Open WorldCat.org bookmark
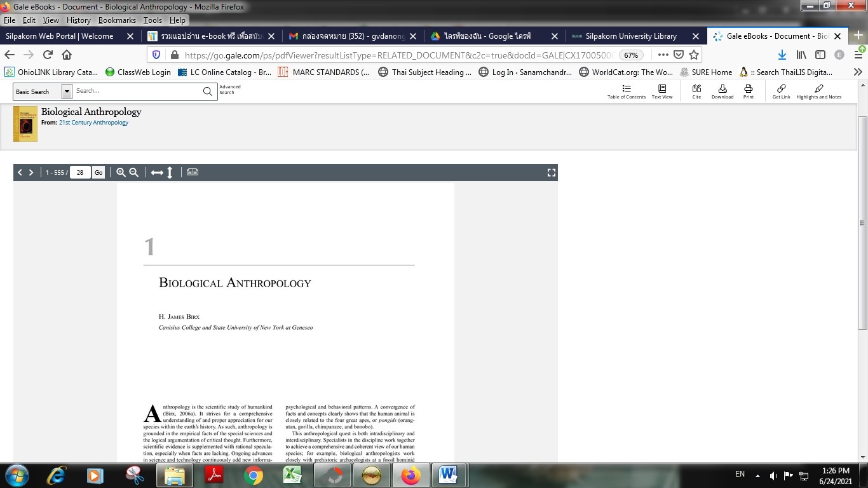The image size is (868, 488). [x=626, y=72]
